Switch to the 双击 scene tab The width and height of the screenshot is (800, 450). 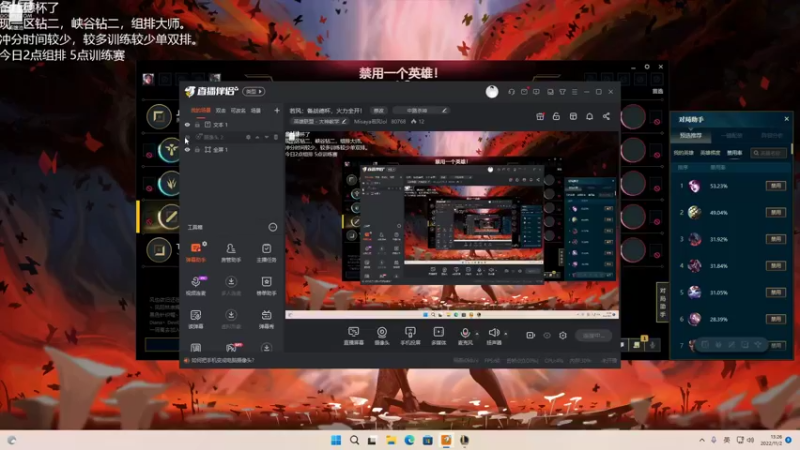point(220,110)
